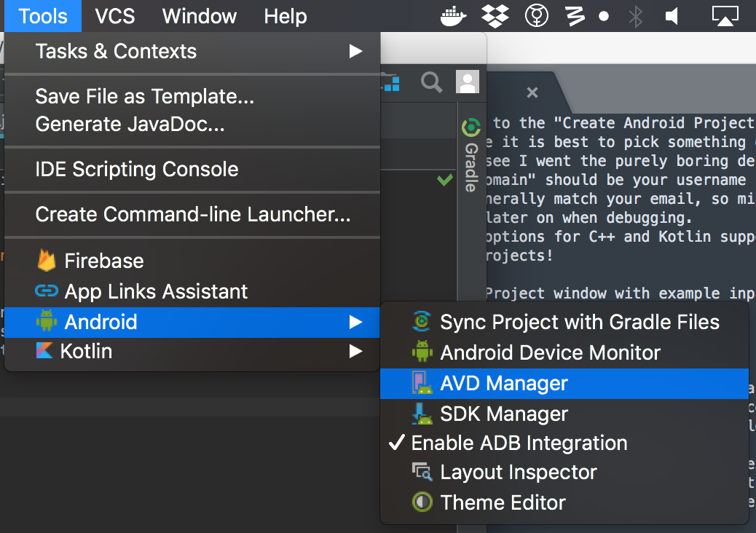
Task: Expand the Tasks & Contexts submenu
Action: pos(117,51)
